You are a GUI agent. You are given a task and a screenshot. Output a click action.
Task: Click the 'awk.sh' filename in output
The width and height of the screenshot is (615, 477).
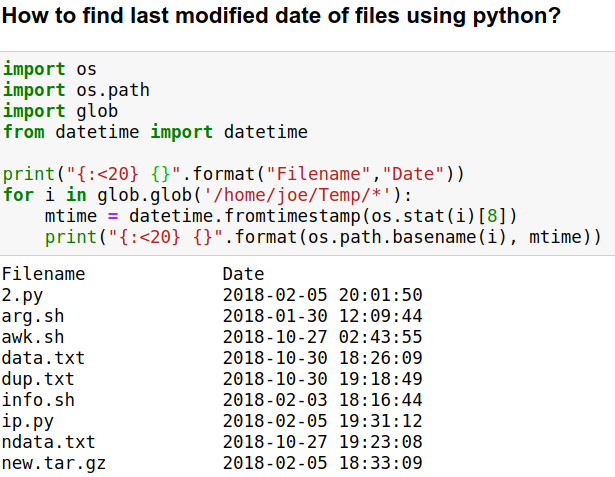click(x=33, y=337)
